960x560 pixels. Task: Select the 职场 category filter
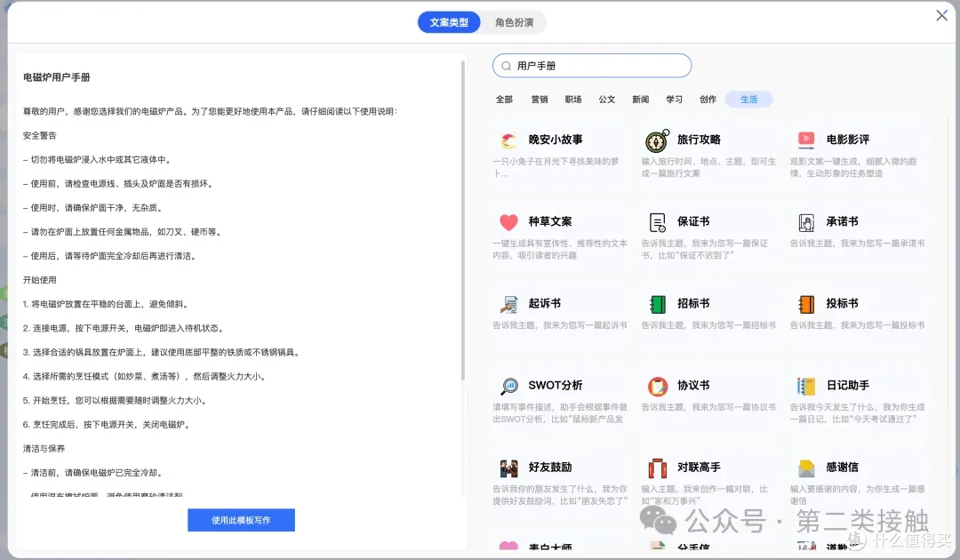click(573, 100)
